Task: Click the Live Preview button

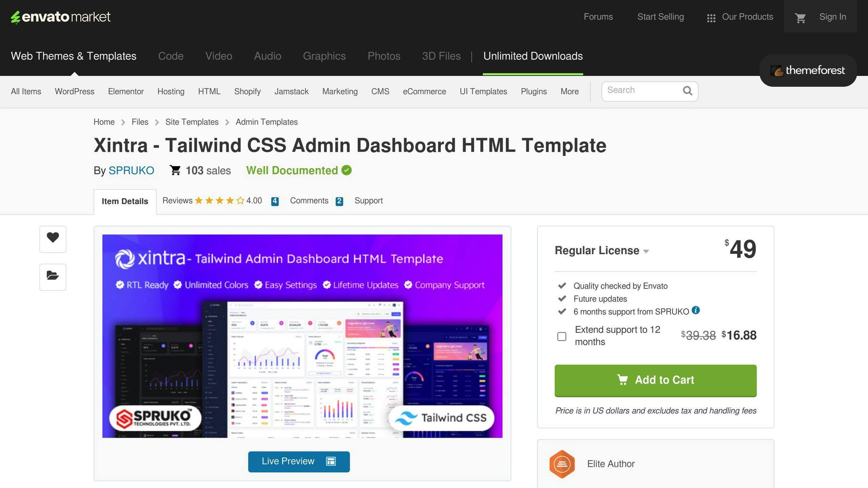Action: [x=299, y=462]
